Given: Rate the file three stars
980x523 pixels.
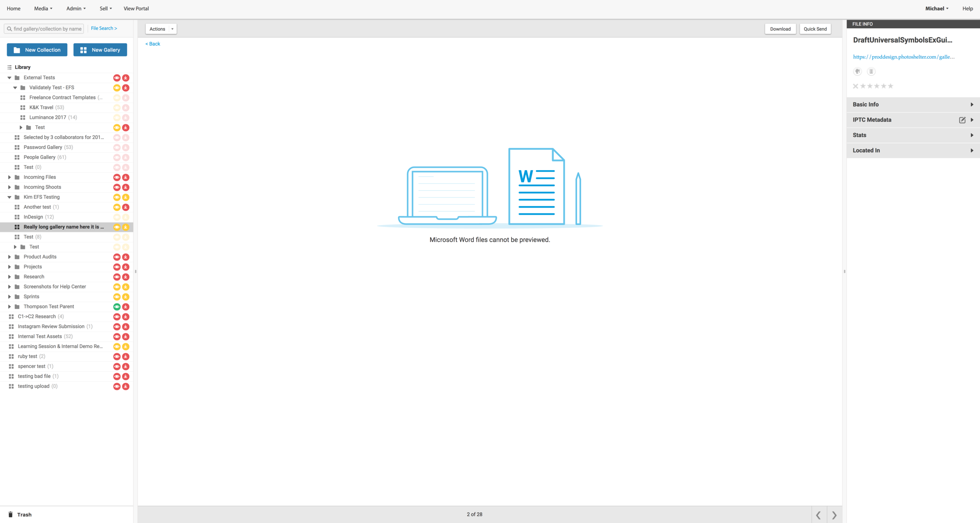Looking at the screenshot, I should 877,86.
